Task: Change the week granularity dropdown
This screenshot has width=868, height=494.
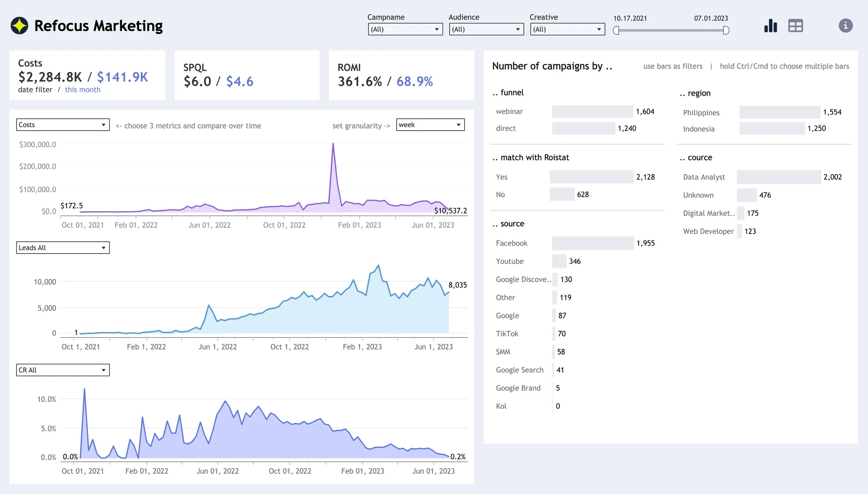Action: pos(430,125)
